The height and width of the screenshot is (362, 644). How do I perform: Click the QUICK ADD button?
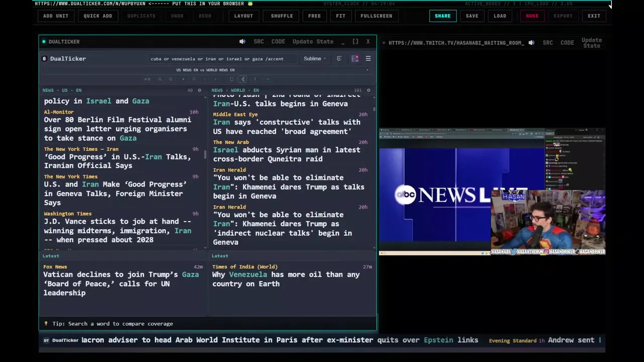(x=98, y=16)
